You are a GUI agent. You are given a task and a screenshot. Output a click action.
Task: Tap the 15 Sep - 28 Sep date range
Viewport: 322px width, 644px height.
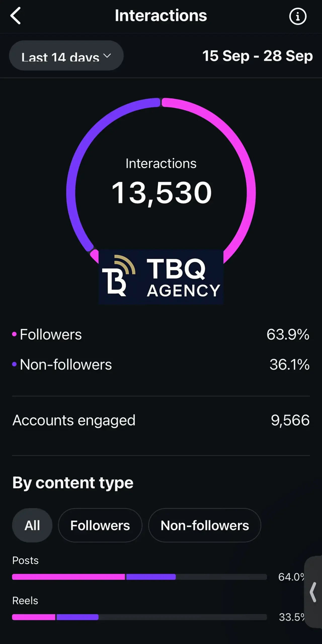[257, 56]
